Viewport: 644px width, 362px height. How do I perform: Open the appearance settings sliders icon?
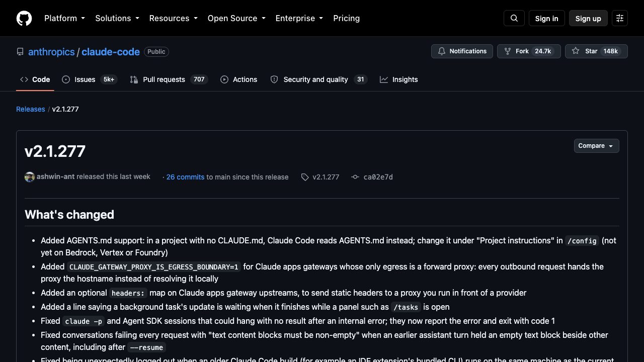pos(620,18)
